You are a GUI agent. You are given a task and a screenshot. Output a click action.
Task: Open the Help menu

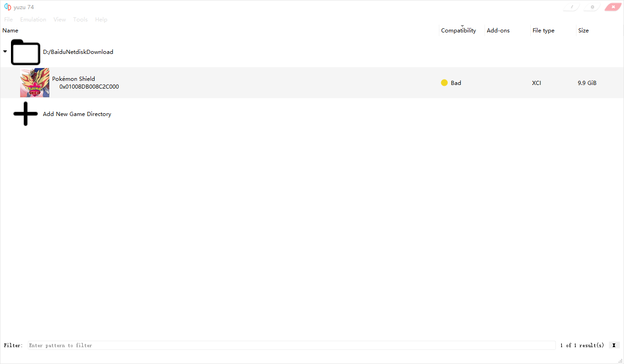coord(101,20)
